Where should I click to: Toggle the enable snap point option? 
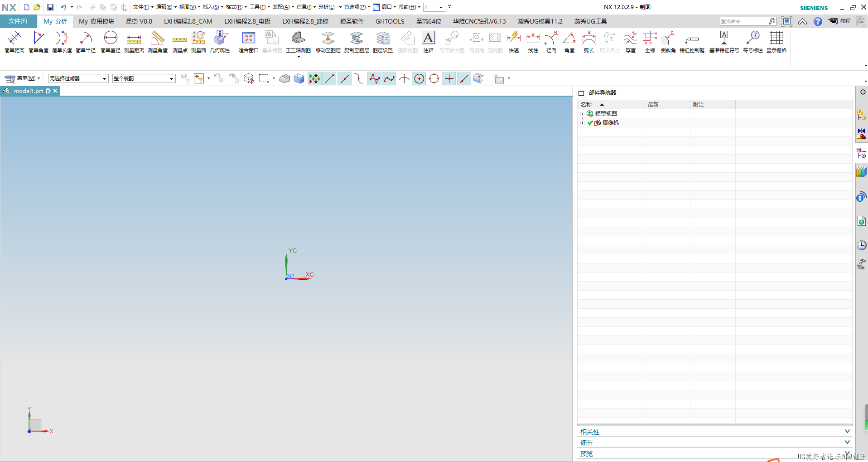315,79
